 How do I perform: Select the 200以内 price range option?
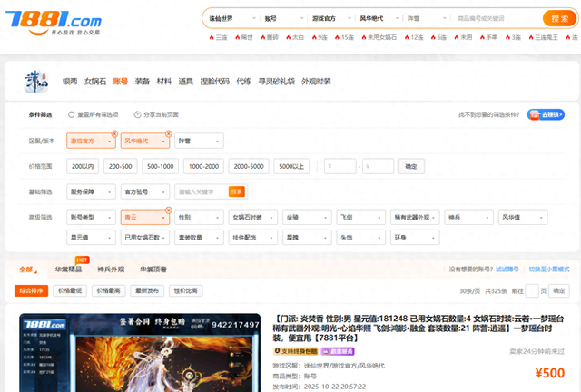[x=82, y=167]
